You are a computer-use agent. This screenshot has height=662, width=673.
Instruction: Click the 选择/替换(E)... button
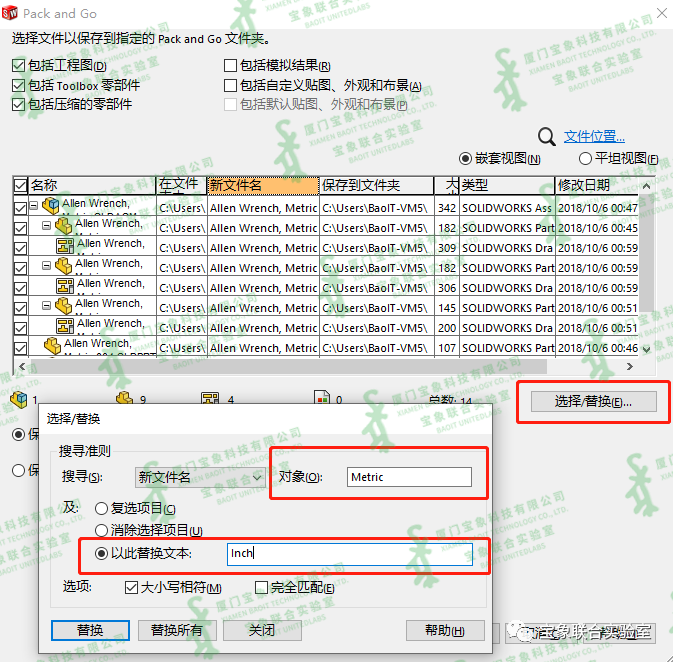click(x=593, y=402)
